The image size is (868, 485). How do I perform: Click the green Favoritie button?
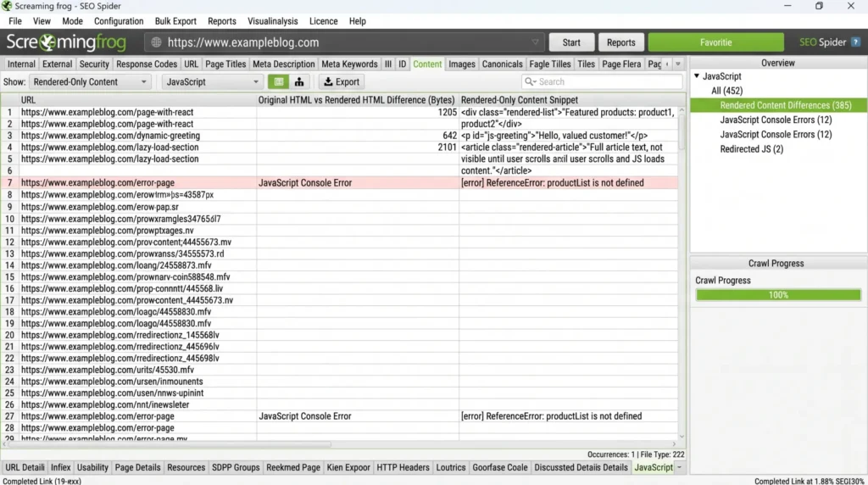[x=715, y=42]
